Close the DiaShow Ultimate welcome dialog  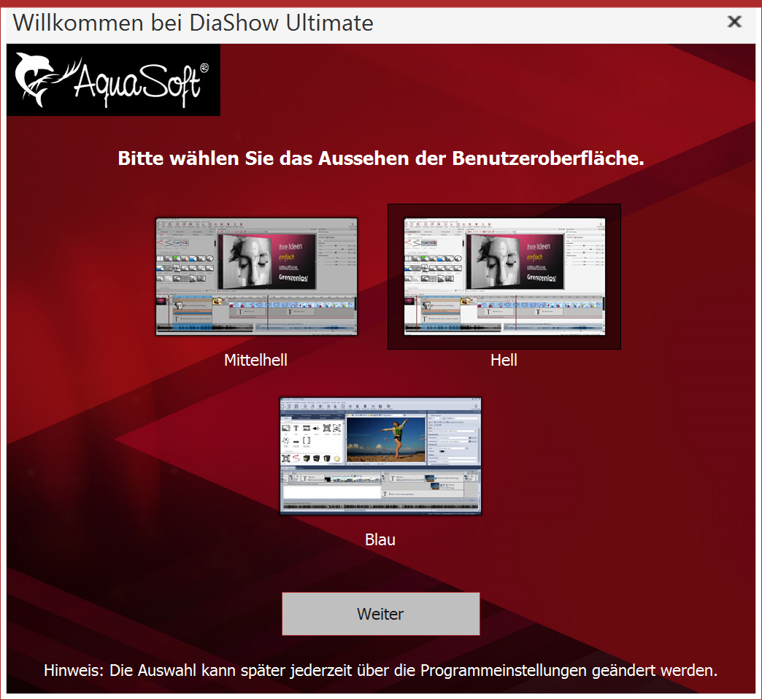734,21
